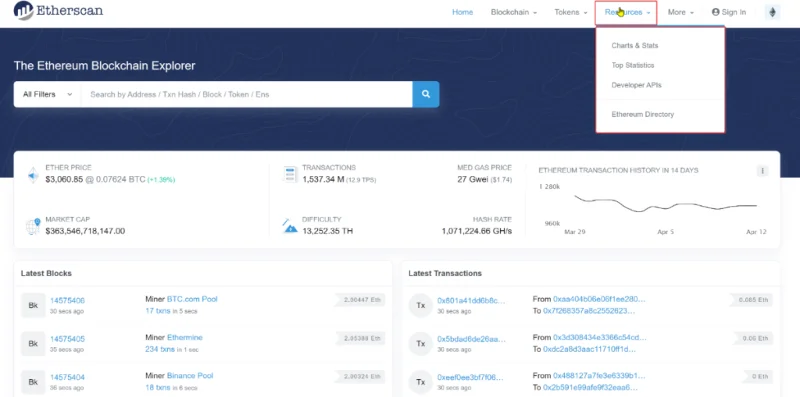Open sender address 0x488127a7fe3e6339b1
The height and width of the screenshot is (397, 800).
click(x=599, y=376)
